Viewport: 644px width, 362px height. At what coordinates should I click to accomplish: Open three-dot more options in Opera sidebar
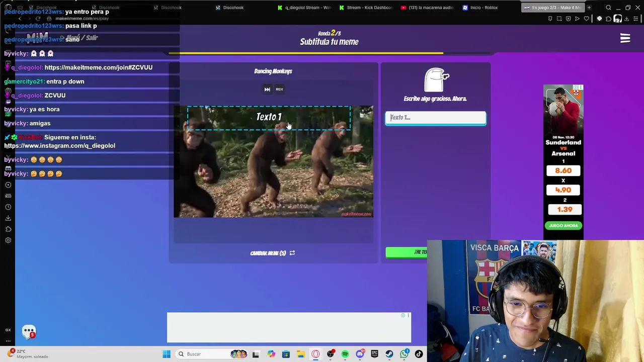tap(8, 341)
